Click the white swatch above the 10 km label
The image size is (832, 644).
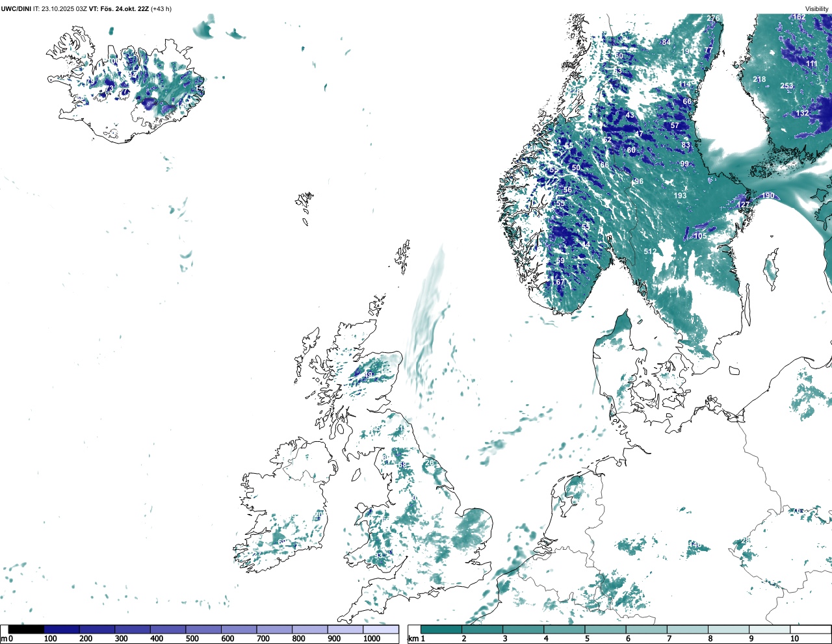coord(810,629)
